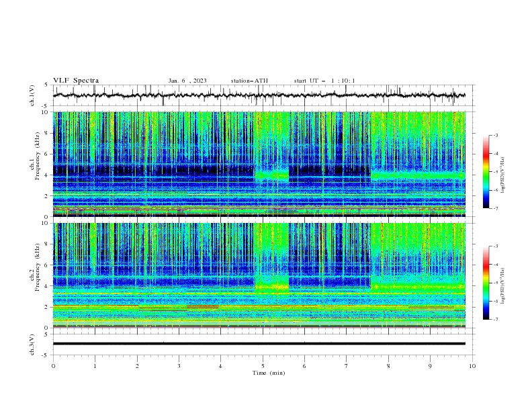532x411 pixels.
Task: Click the "-5" tick on ch.3(V) axis
Action: point(46,355)
